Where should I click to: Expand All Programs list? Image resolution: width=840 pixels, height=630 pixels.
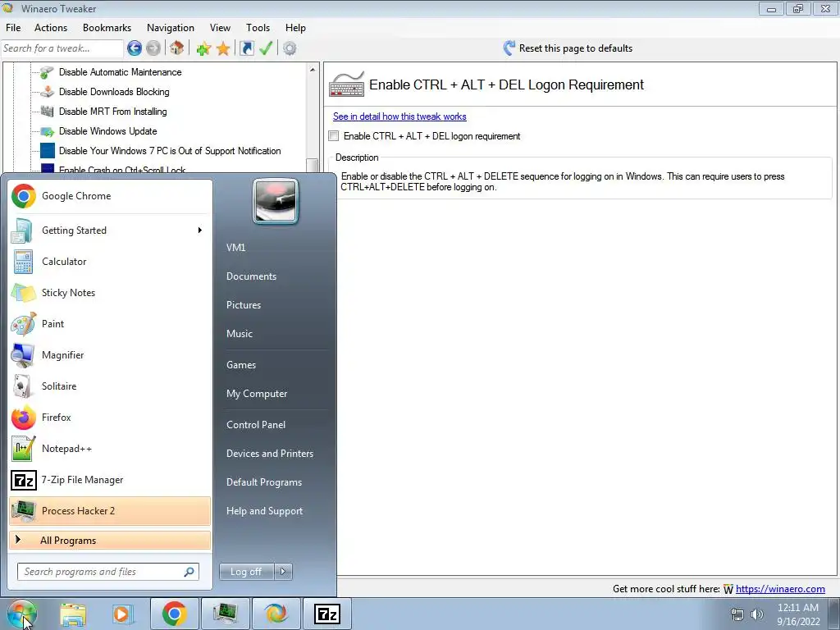pos(109,541)
